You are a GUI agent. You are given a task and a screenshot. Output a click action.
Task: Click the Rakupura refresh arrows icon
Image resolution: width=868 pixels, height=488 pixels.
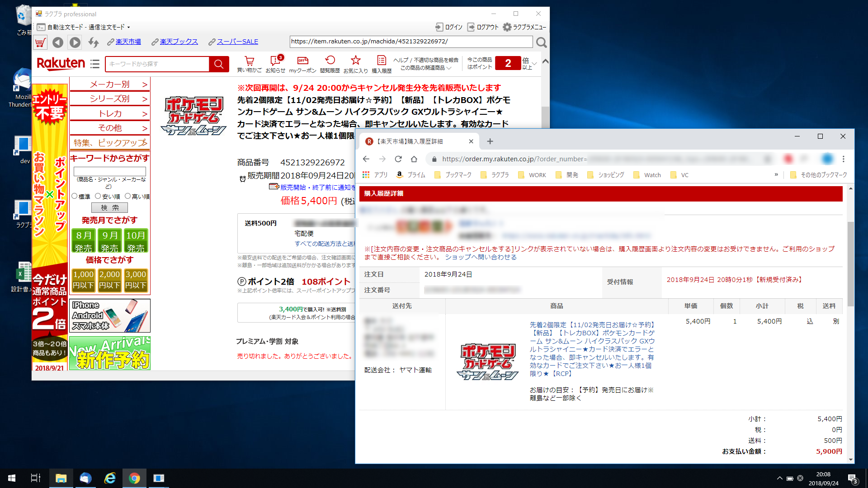coord(94,42)
